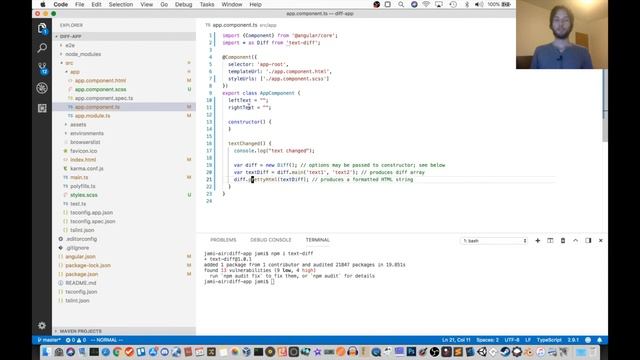
Task: Switch to the DEBUG CONSOLE tab
Action: pos(271,240)
